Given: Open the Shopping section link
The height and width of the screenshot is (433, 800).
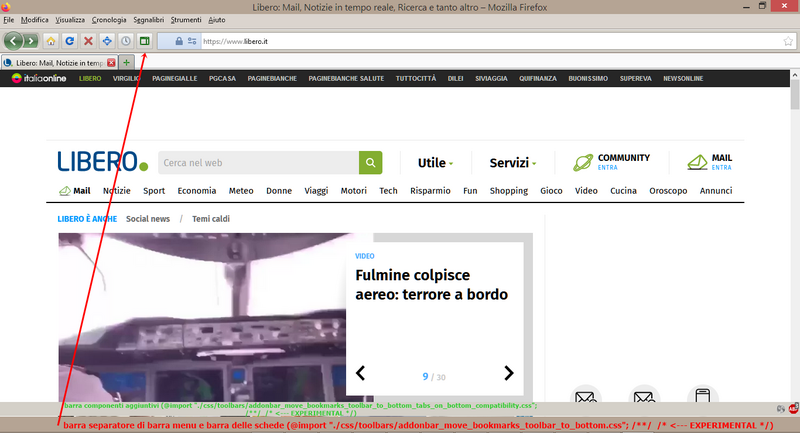Looking at the screenshot, I should coord(509,191).
